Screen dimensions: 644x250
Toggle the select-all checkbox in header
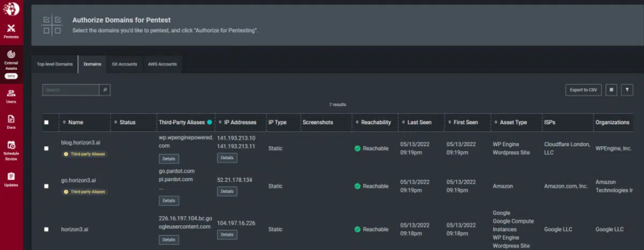(46, 122)
